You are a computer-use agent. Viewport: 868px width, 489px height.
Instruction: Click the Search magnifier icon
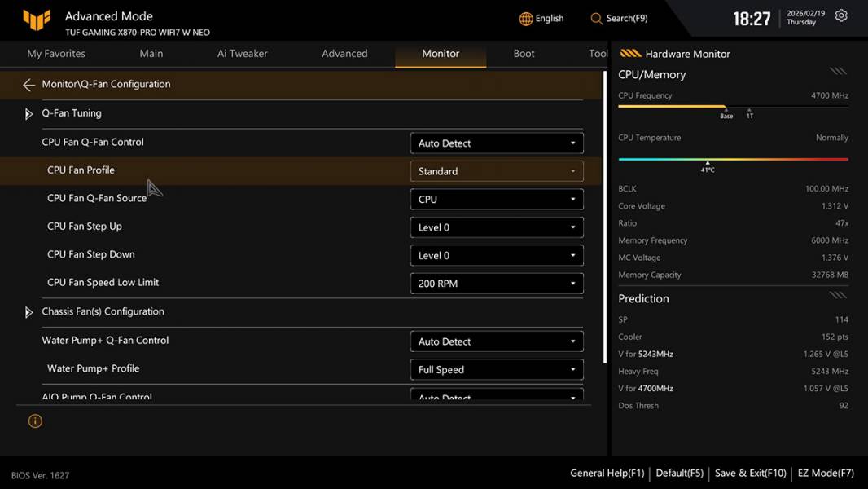pyautogui.click(x=597, y=19)
